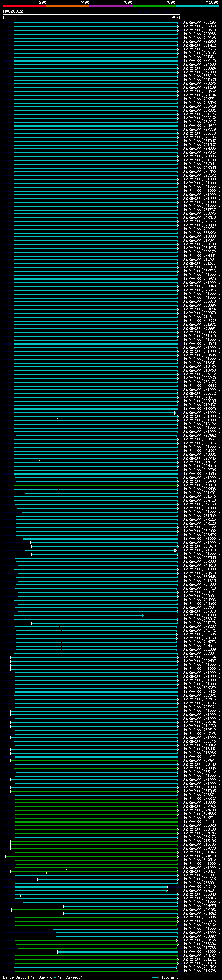Click the purple ~60% identity legend bar
Viewport: 222px width, 980px height.
click(x=111, y=6)
